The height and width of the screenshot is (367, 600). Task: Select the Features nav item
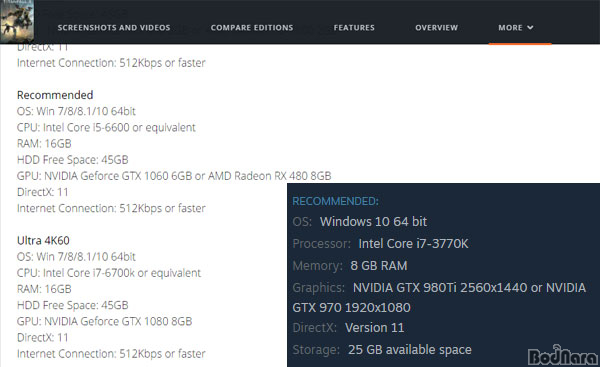point(354,28)
